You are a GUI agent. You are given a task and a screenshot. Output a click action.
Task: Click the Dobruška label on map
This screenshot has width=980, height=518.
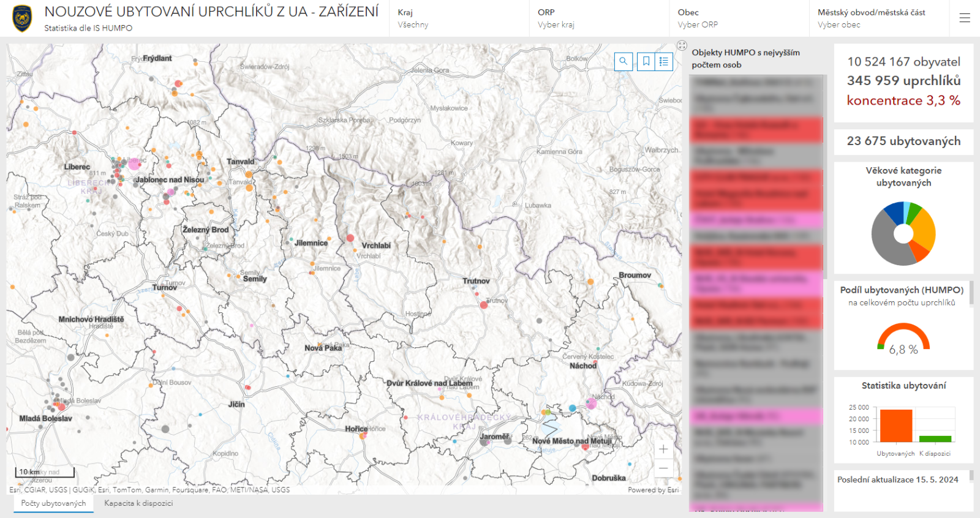[609, 478]
